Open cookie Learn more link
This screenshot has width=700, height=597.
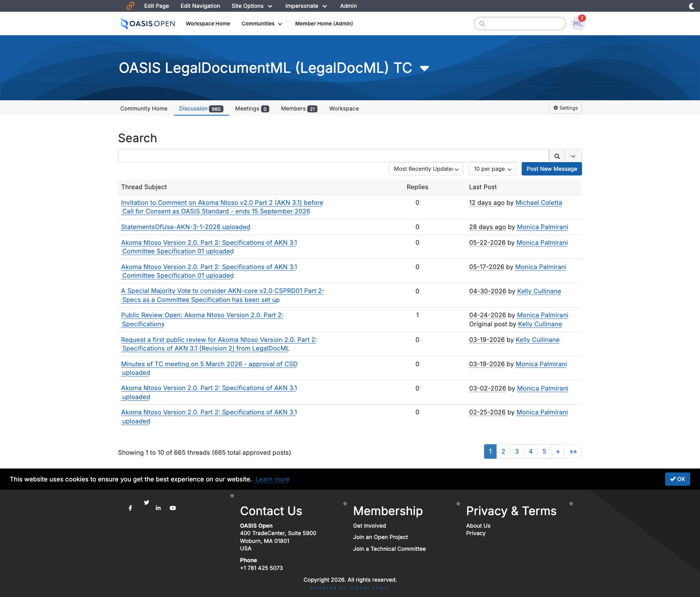tap(272, 479)
